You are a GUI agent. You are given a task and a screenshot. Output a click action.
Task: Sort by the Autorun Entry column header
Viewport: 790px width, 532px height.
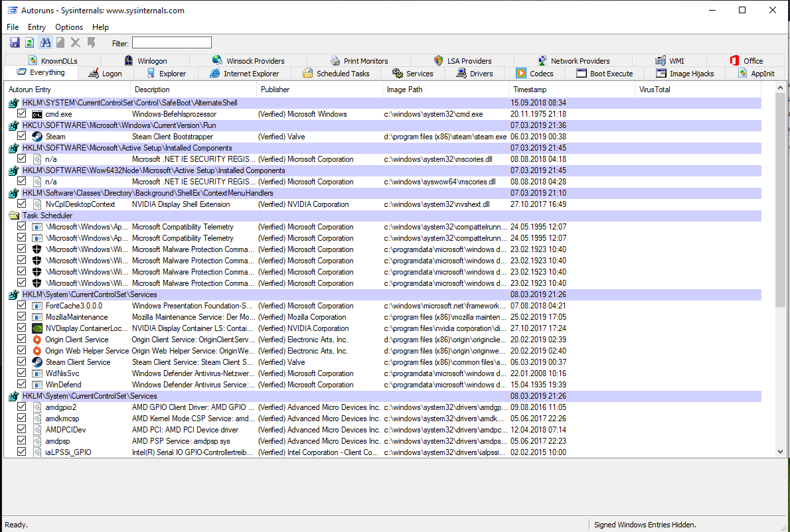(68, 90)
